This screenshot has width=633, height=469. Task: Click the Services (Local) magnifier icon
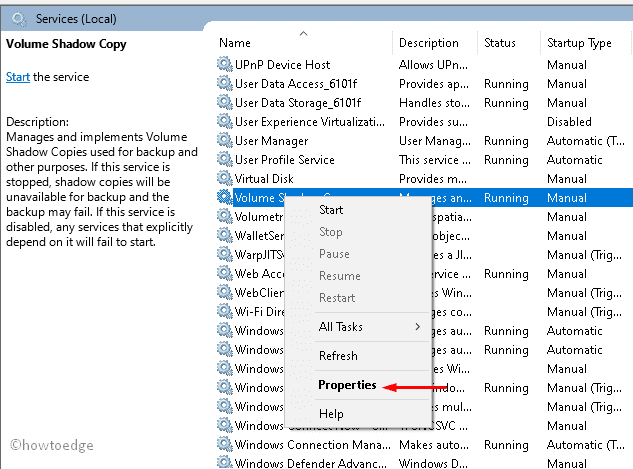[x=16, y=18]
